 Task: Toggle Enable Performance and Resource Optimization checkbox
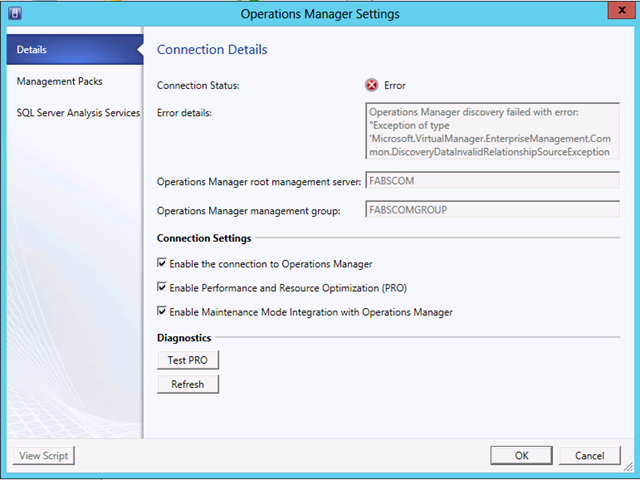click(162, 287)
